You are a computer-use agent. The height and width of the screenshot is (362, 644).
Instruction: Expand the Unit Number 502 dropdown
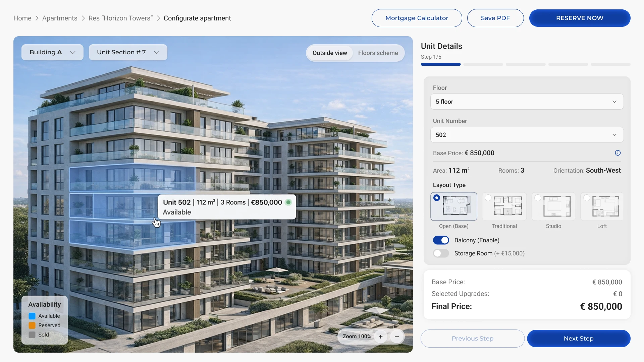527,135
